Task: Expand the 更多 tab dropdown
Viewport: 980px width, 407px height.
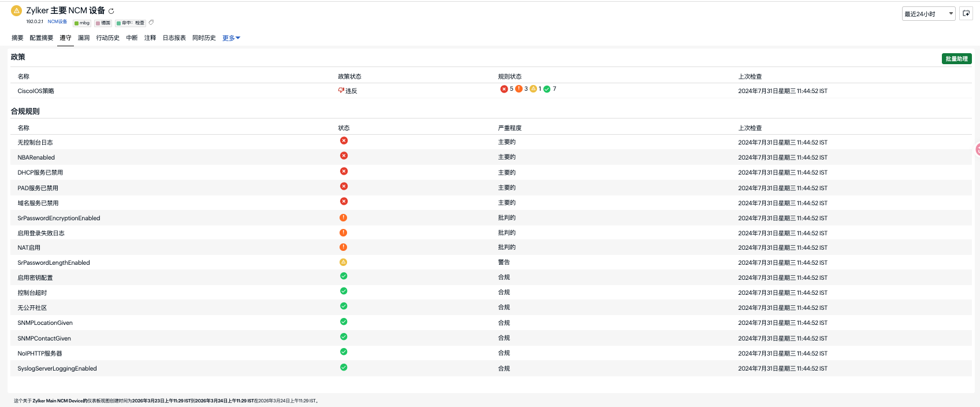Action: (231, 38)
